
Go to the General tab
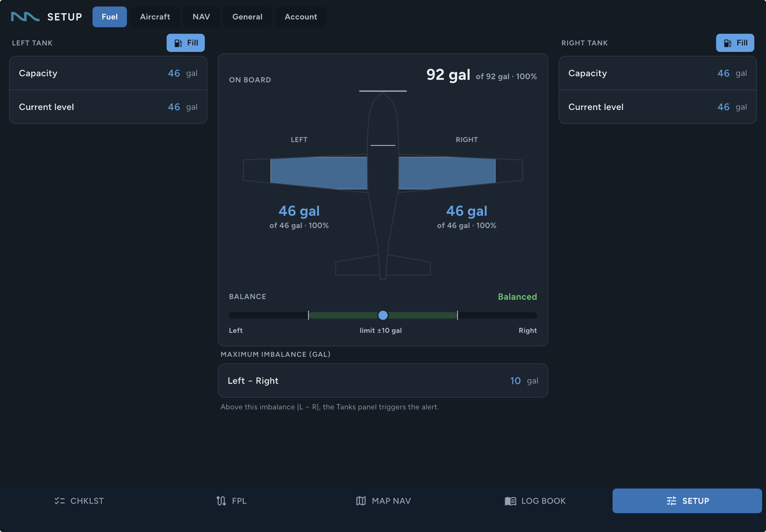point(247,17)
